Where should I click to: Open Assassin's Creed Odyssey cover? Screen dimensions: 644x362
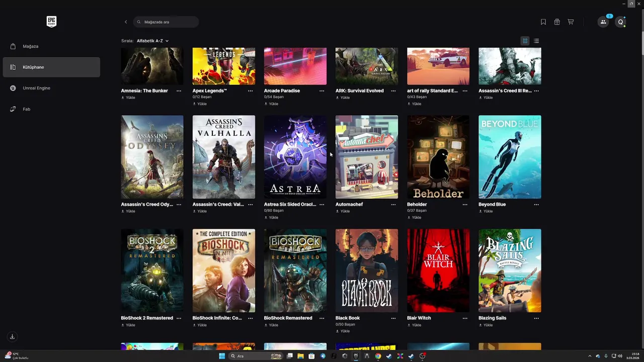(x=152, y=157)
